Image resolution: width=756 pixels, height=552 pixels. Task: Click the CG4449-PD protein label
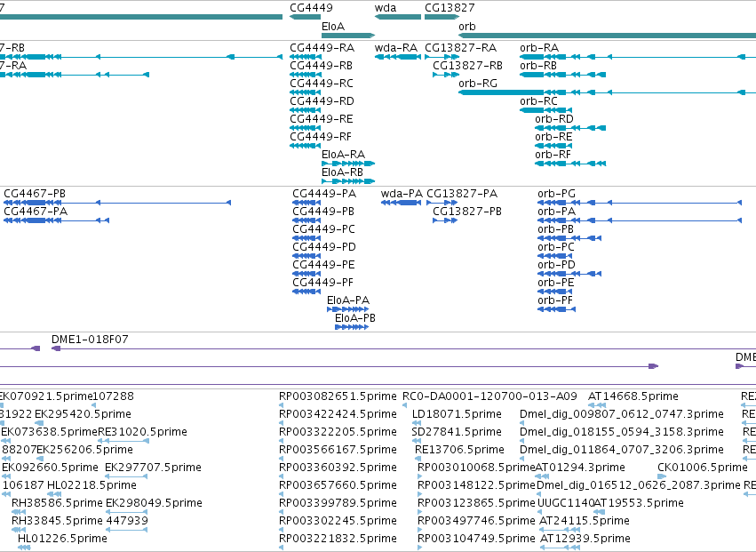(324, 247)
